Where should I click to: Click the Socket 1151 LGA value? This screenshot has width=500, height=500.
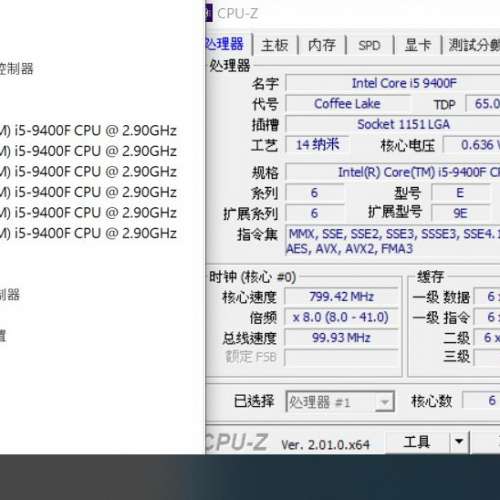pos(393,124)
